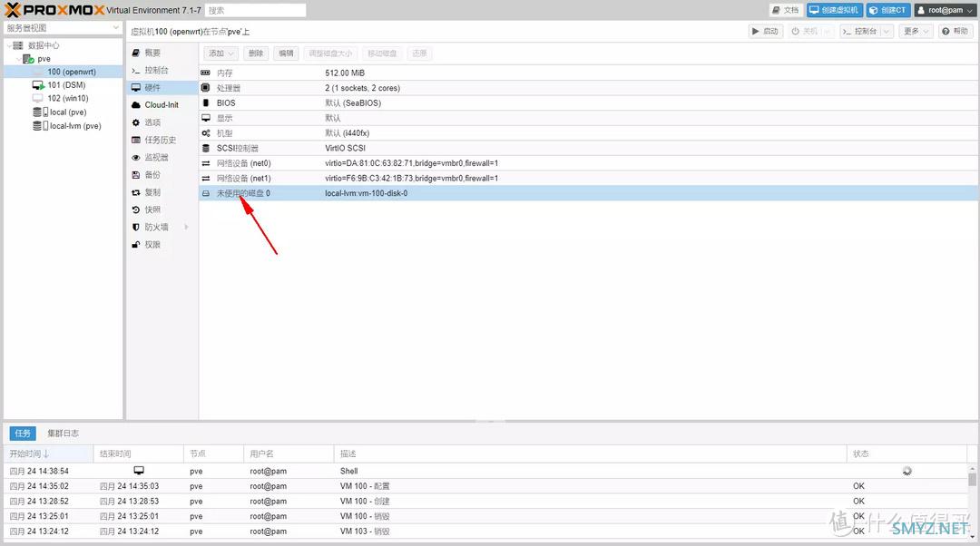Collapse the pve node expander
Screen dimensions: 980x546
click(x=18, y=59)
